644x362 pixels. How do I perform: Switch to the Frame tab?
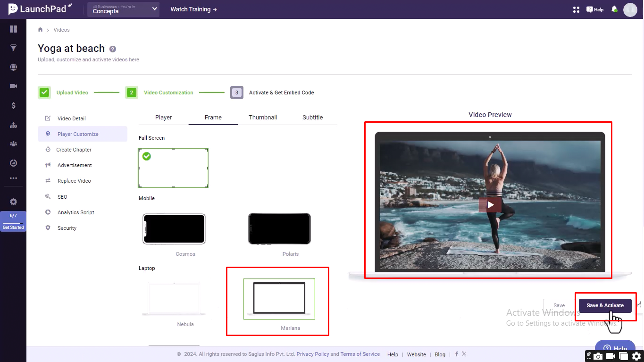click(213, 118)
